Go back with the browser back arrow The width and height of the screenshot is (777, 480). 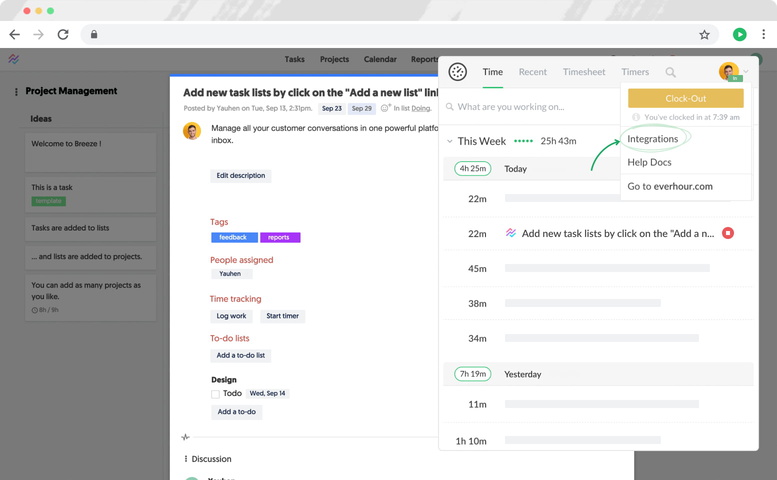15,35
